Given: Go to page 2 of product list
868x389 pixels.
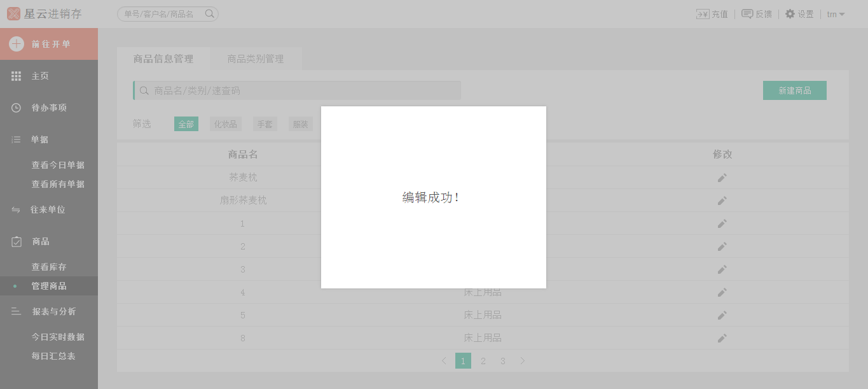Looking at the screenshot, I should tap(483, 361).
